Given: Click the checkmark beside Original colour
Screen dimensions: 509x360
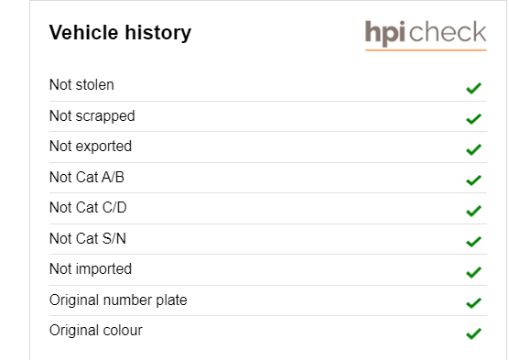Looking at the screenshot, I should click(x=473, y=333).
